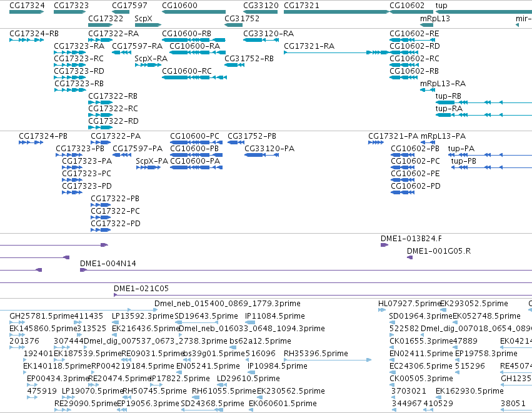Select the CG10600-RC transcript label
The image size is (532, 413).
click(187, 71)
